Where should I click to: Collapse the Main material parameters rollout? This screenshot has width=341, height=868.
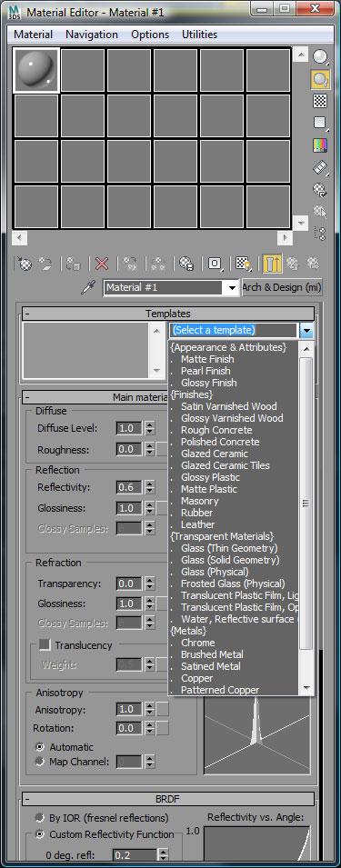95,397
